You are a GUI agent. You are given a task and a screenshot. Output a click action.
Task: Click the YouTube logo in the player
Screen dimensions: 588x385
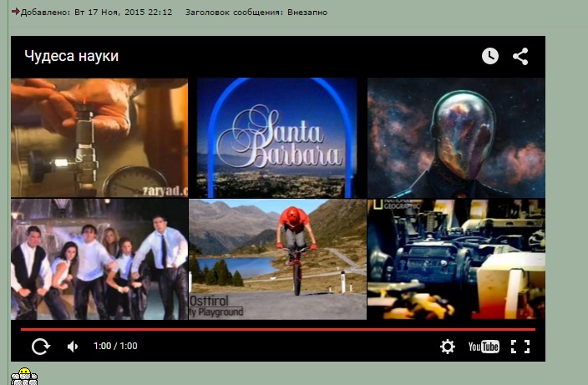[484, 347]
